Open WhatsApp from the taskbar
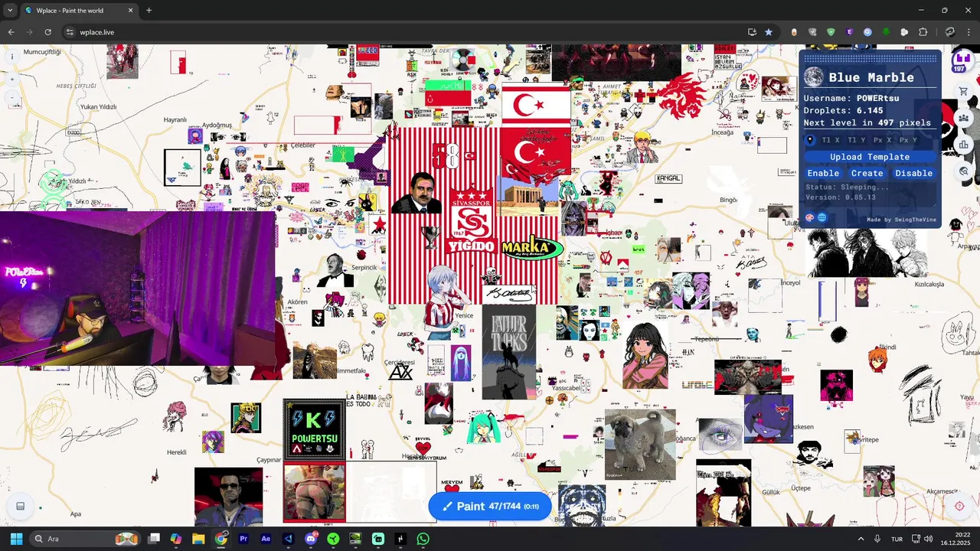980x551 pixels. pos(423,539)
